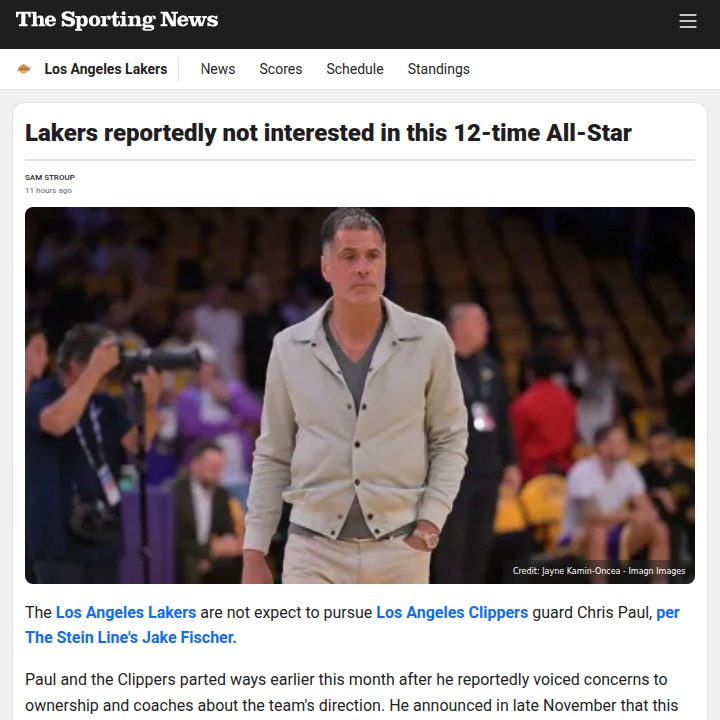The width and height of the screenshot is (720, 720).
Task: Open the Standings tab
Action: 439,69
